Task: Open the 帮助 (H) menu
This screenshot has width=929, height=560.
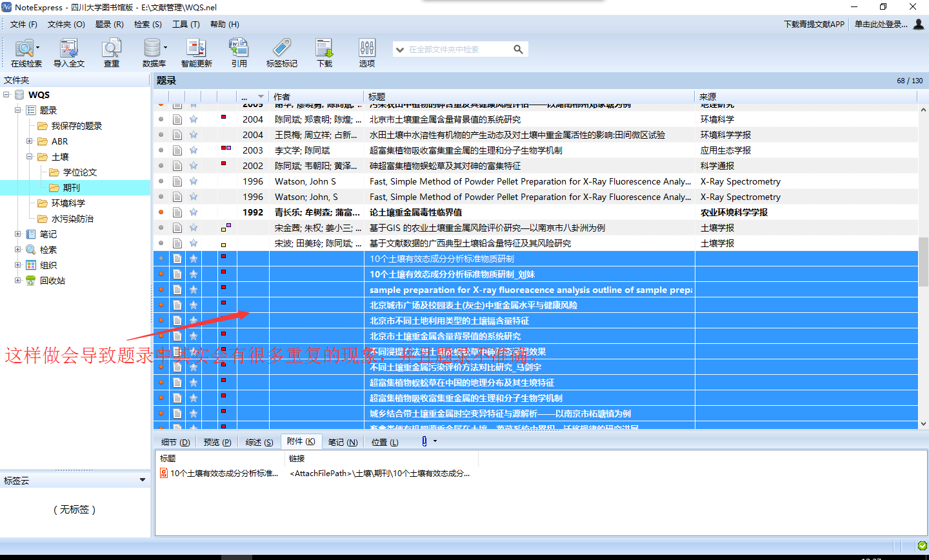Action: (x=225, y=25)
